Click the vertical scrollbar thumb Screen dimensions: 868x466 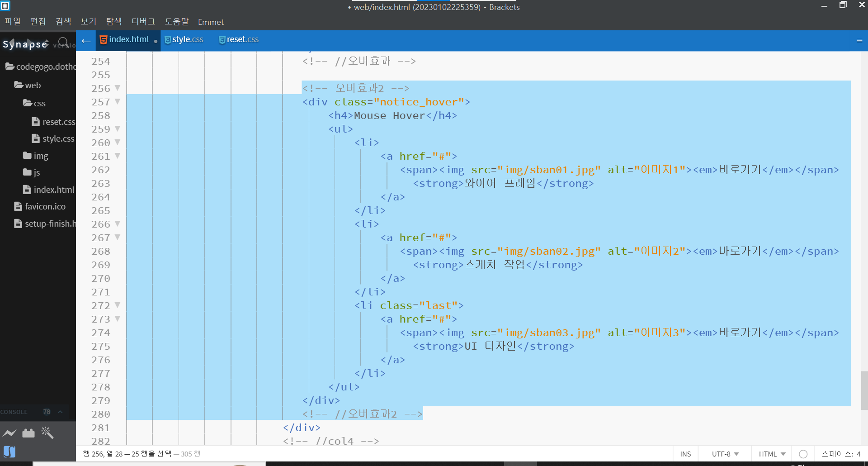point(864,390)
